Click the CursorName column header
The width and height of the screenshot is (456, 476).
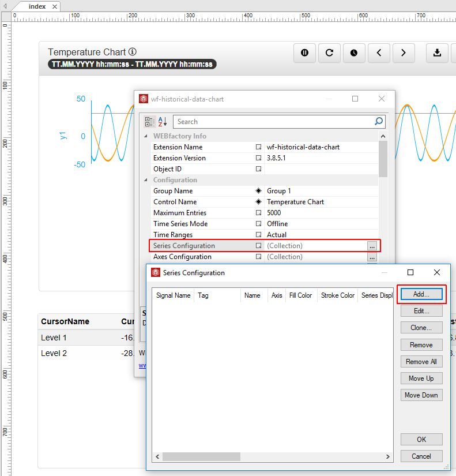pyautogui.click(x=65, y=321)
